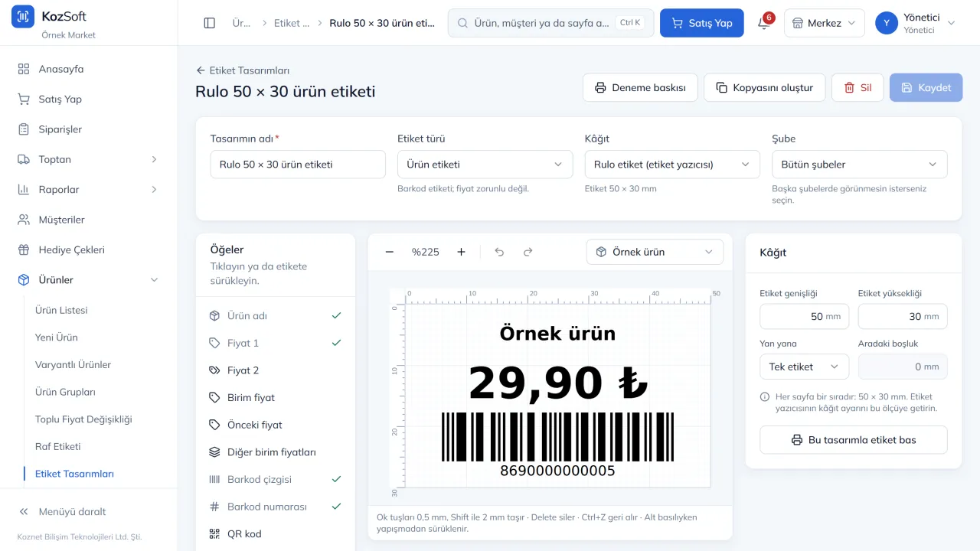This screenshot has height=551, width=980.
Task: Add Fiyat 2 element to label
Action: coord(276,370)
